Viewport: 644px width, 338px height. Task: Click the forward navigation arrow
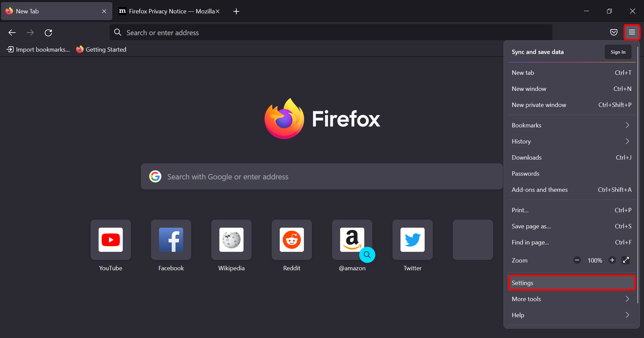[x=30, y=33]
